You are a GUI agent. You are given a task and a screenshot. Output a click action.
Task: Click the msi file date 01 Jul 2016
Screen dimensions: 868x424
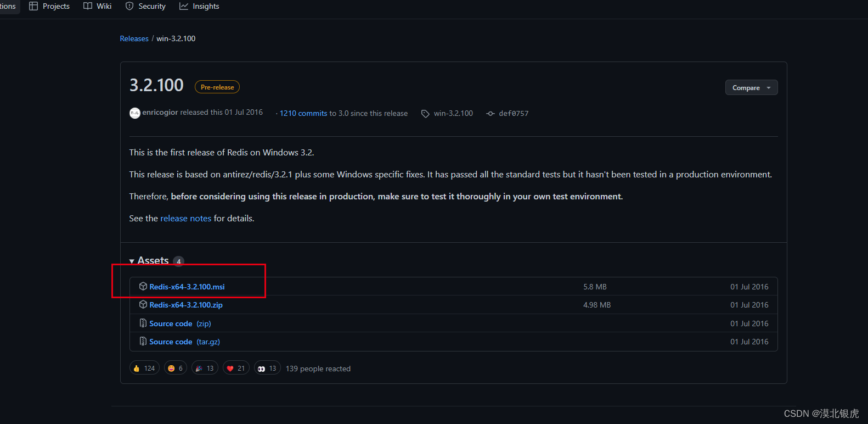tap(749, 287)
